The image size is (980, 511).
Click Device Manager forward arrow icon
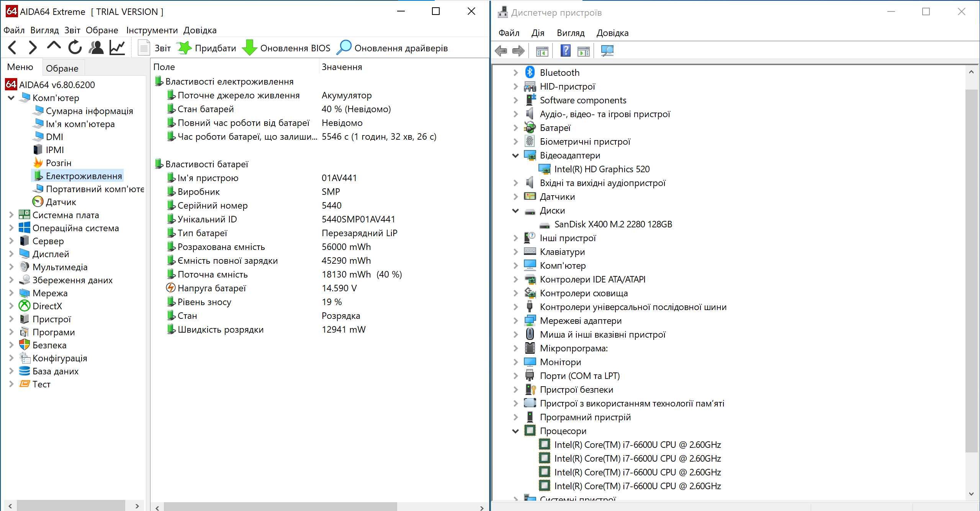(x=519, y=51)
